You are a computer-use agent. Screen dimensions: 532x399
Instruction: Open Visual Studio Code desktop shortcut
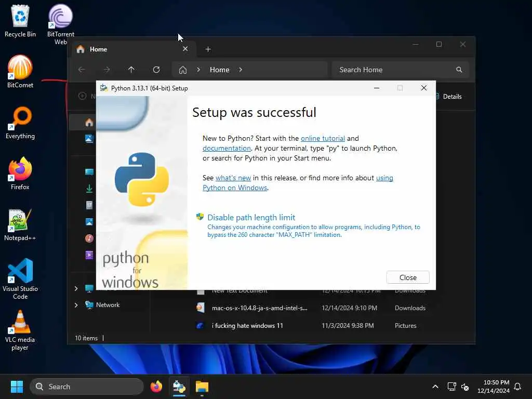tap(20, 279)
